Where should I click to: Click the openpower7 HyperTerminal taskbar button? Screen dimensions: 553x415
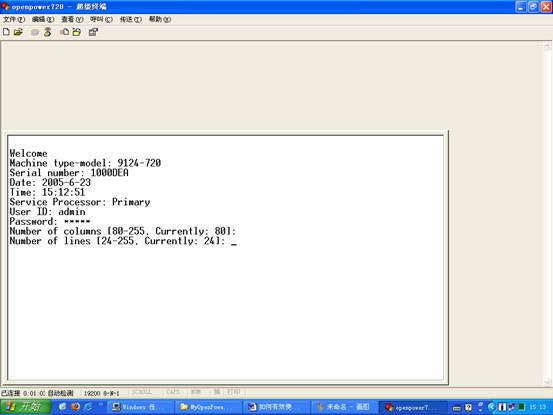pyautogui.click(x=412, y=407)
